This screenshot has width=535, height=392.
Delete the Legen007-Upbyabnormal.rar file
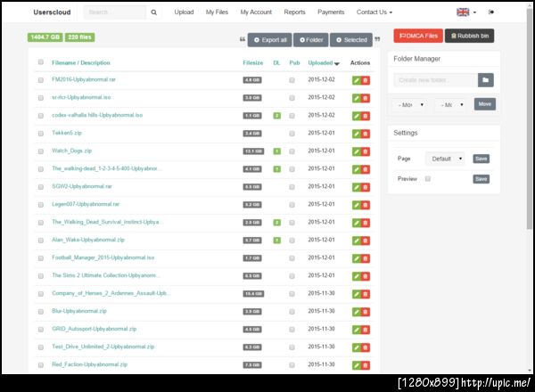(366, 205)
